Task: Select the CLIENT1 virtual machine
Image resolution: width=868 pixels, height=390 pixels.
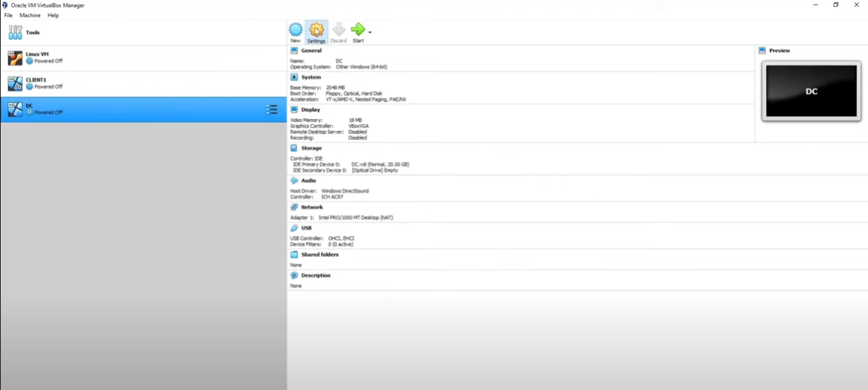Action: click(x=143, y=84)
